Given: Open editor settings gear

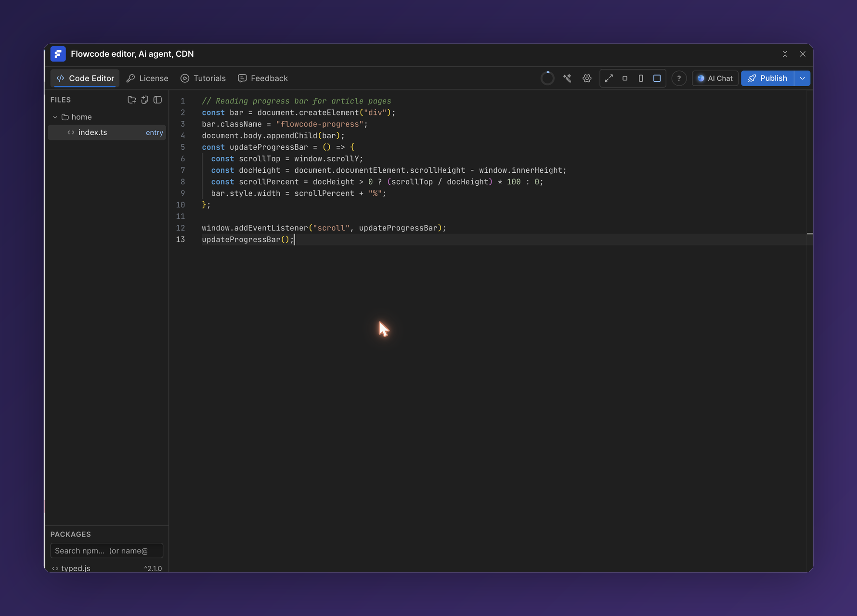Looking at the screenshot, I should pyautogui.click(x=587, y=78).
